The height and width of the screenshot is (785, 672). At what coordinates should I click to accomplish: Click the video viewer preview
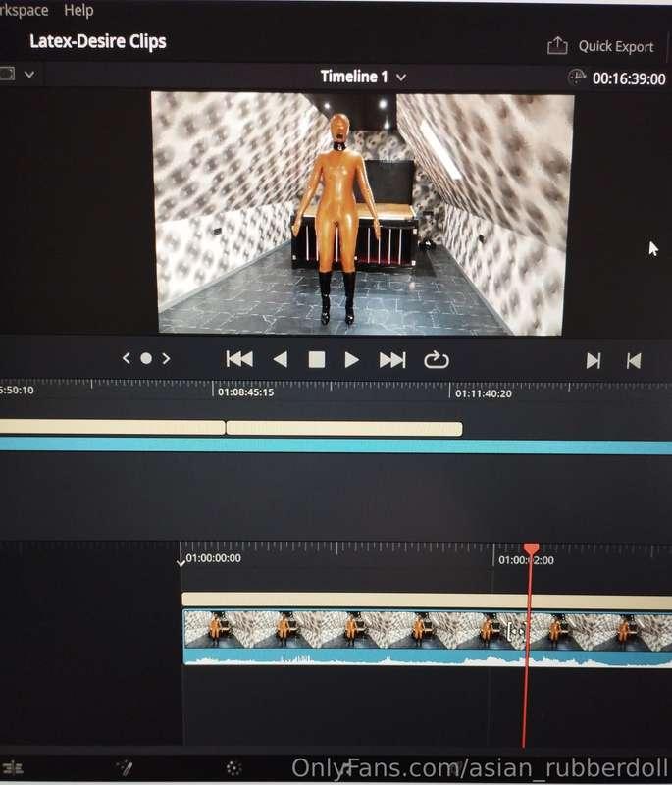coord(362,213)
